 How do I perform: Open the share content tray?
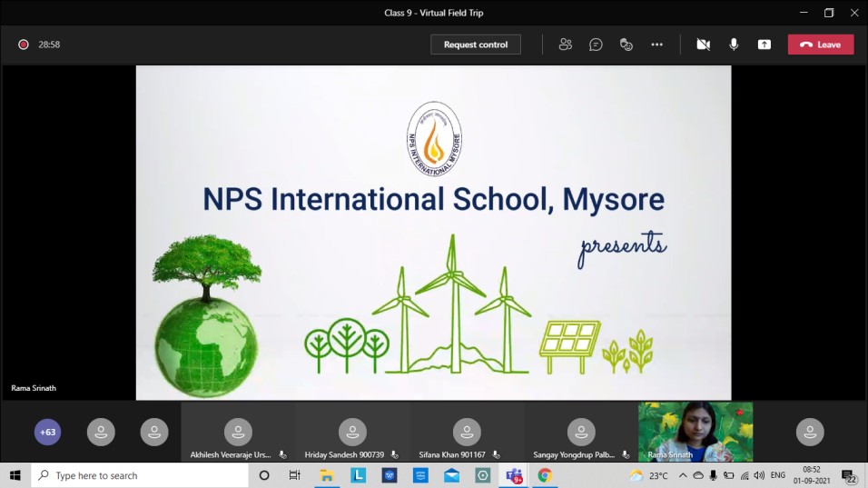(x=764, y=45)
